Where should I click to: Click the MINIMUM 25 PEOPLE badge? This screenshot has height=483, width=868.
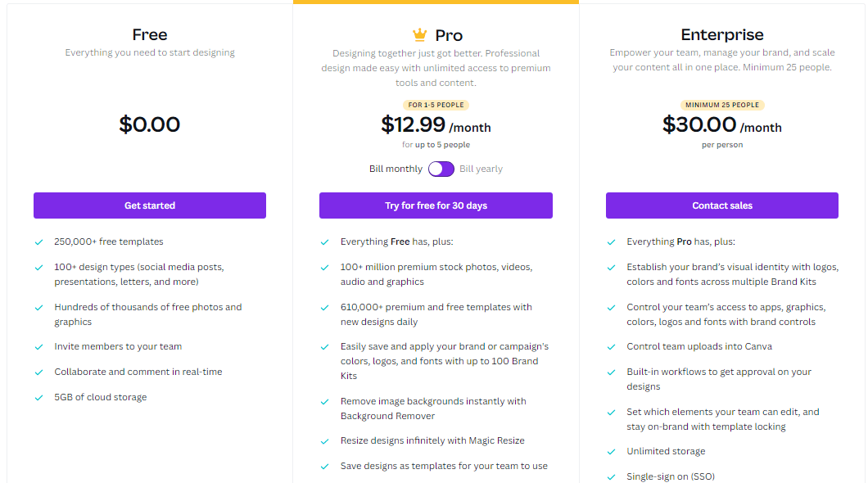pyautogui.click(x=722, y=105)
